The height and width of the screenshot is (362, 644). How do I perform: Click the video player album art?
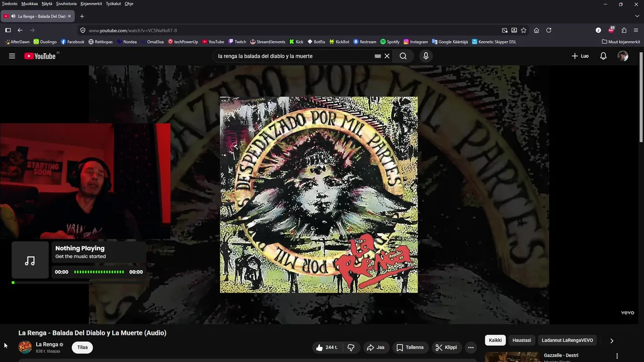click(318, 195)
